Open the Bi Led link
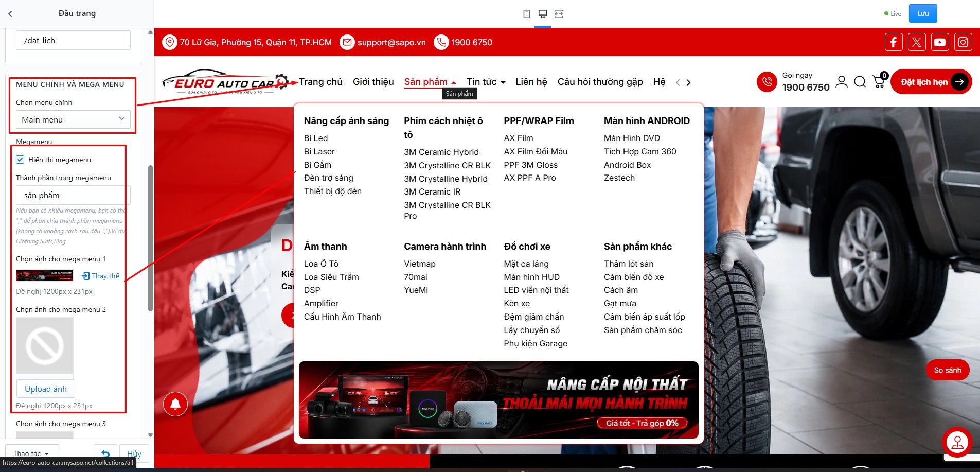Viewport: 980px width, 472px height. (x=316, y=138)
